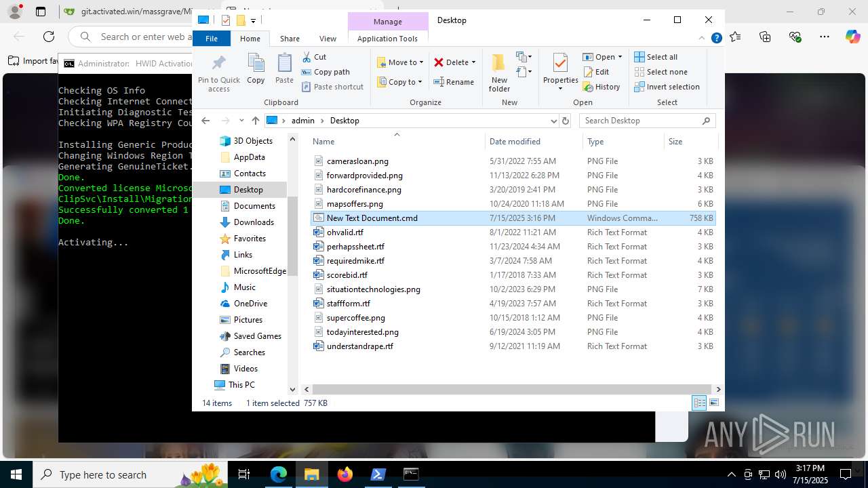Select the Home ribbon tab
The width and height of the screenshot is (868, 488).
point(250,39)
